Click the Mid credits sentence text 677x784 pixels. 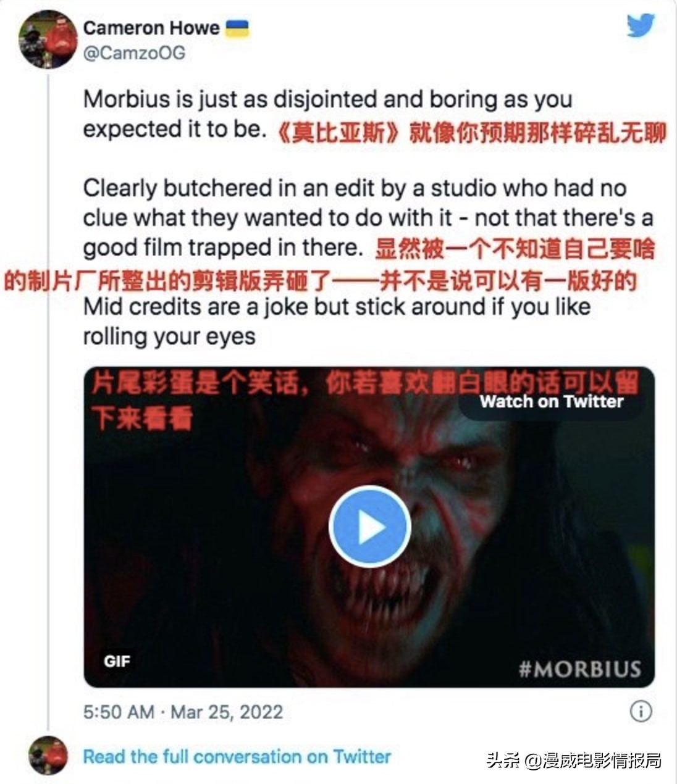[x=337, y=321]
